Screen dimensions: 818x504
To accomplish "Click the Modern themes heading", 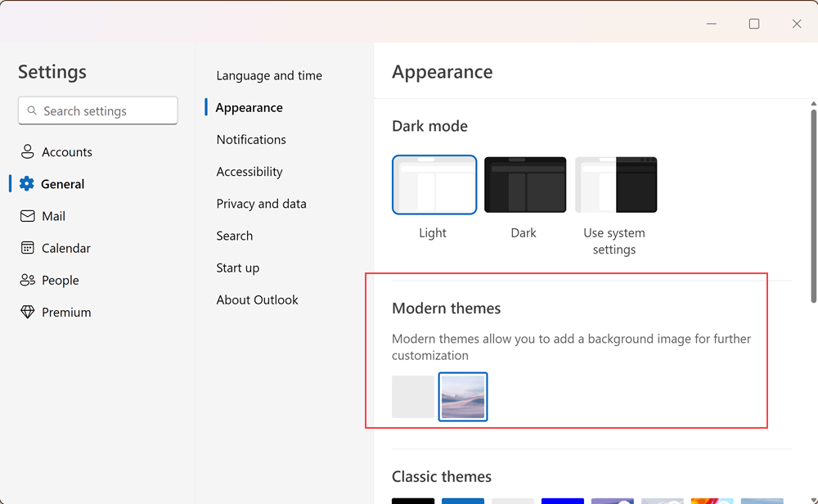I will (446, 308).
